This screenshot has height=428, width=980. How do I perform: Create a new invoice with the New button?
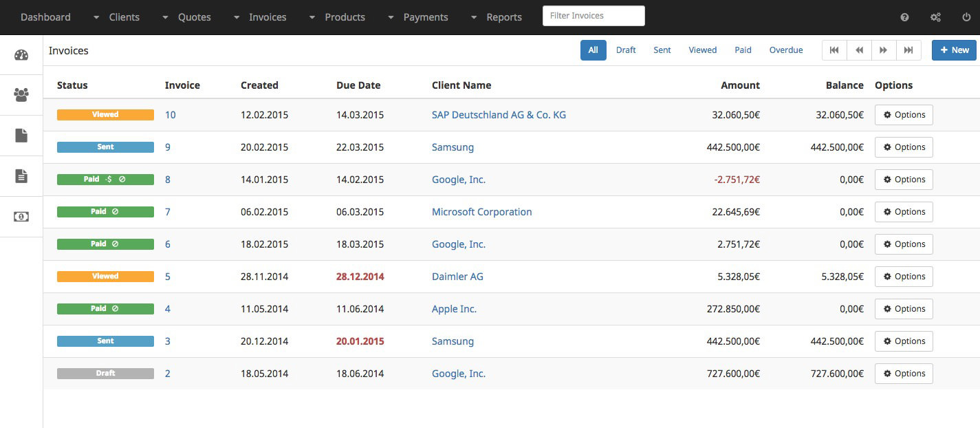tap(955, 50)
